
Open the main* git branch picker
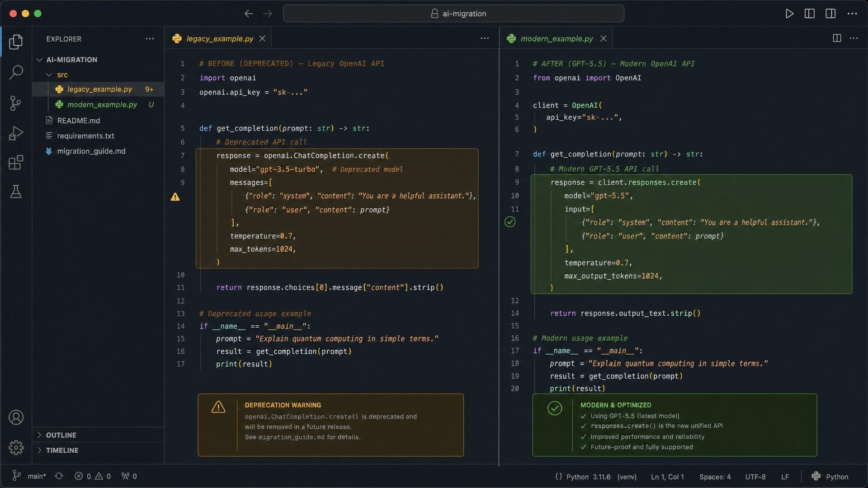[29, 476]
